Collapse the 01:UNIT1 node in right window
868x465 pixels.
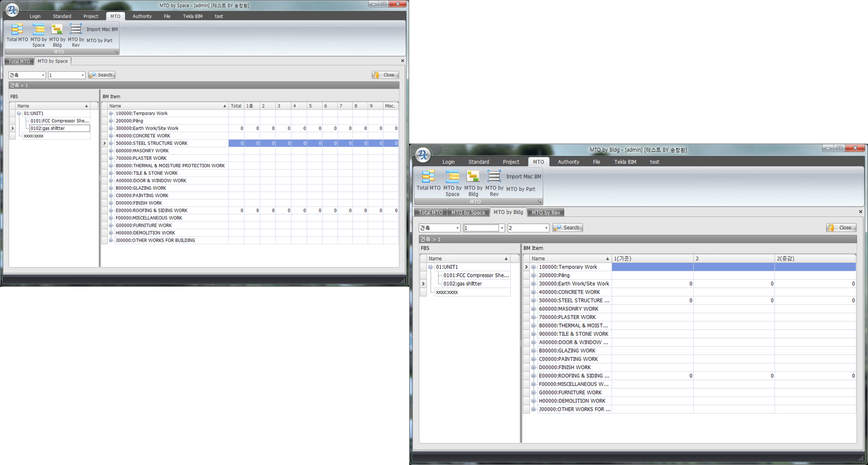click(431, 267)
